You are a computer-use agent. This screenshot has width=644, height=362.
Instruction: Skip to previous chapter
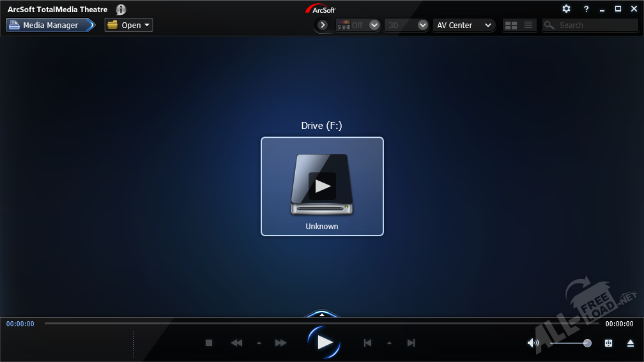point(367,343)
